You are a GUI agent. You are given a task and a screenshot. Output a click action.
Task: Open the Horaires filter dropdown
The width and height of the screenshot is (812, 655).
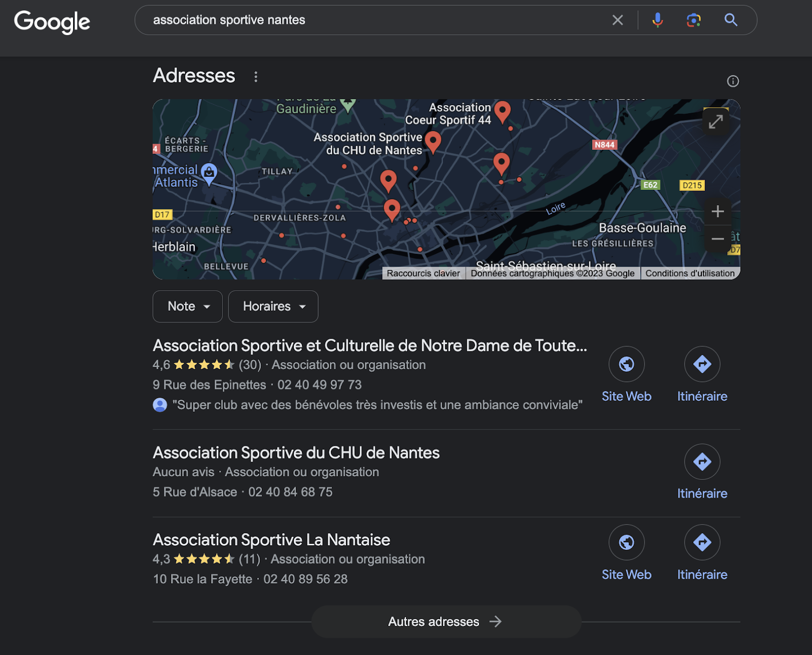pyautogui.click(x=274, y=306)
